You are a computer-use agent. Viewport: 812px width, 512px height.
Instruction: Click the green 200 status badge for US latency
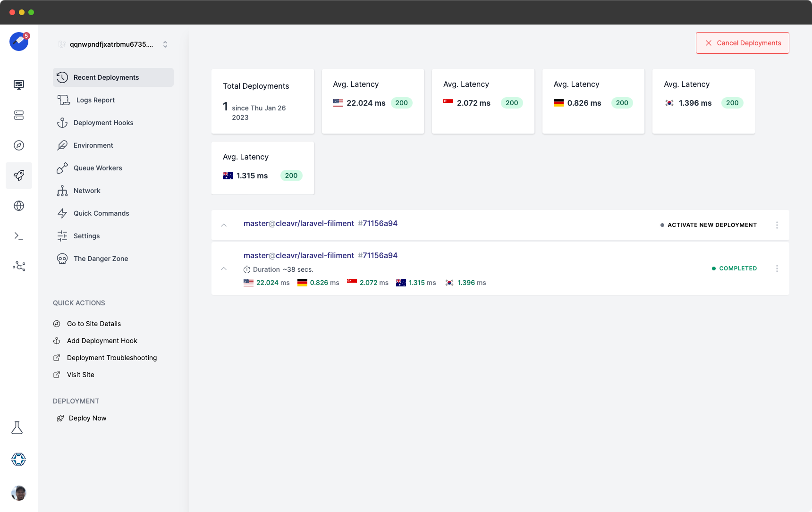pos(402,102)
